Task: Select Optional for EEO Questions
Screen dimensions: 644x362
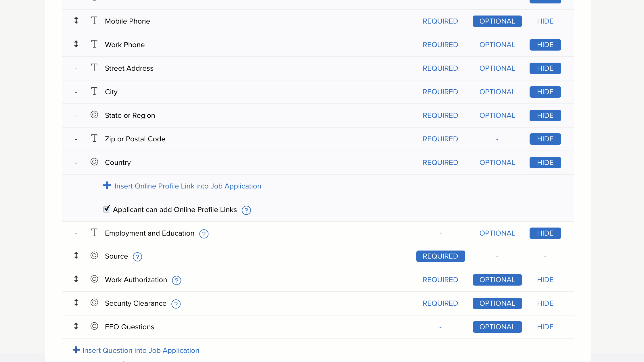Action: 497,327
